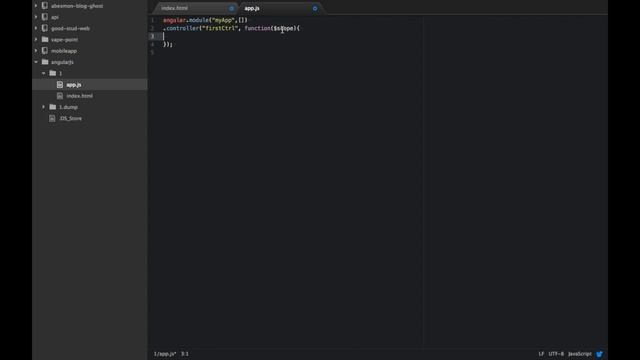Image resolution: width=640 pixels, height=360 pixels.
Task: Click line number 2 in gutter
Action: pyautogui.click(x=153, y=28)
